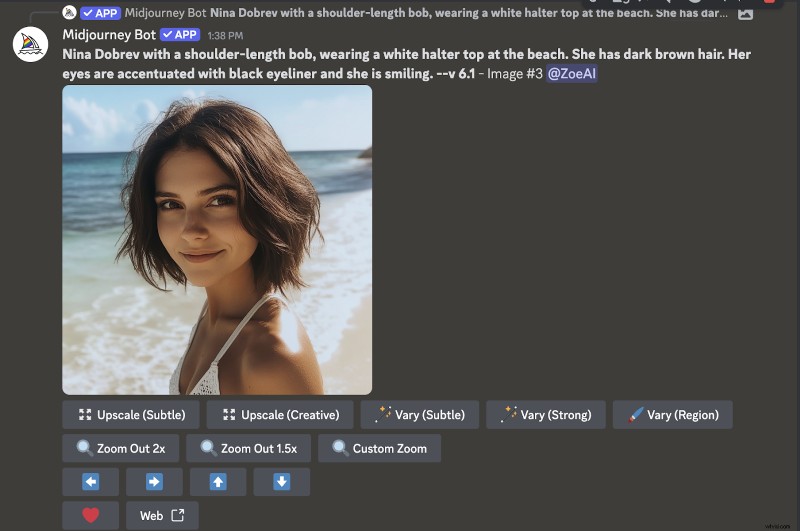
Task: Click Zoom Out 1.5x
Action: (255, 449)
